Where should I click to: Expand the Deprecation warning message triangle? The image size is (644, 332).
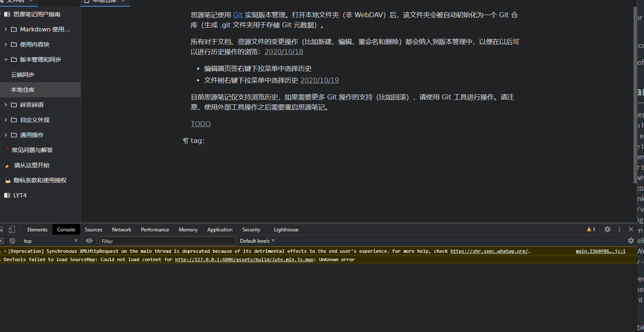(x=6, y=252)
